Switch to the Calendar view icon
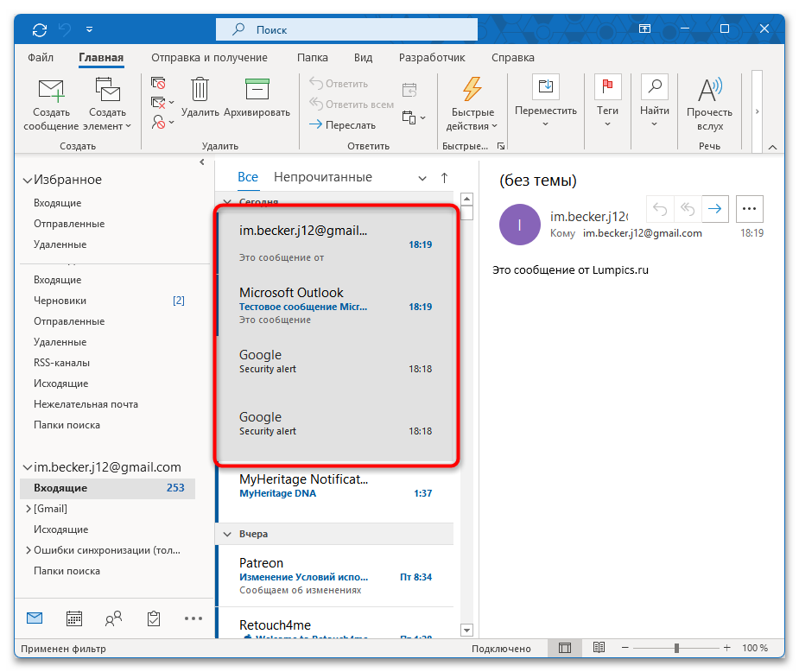This screenshot has height=672, width=799. click(x=74, y=618)
